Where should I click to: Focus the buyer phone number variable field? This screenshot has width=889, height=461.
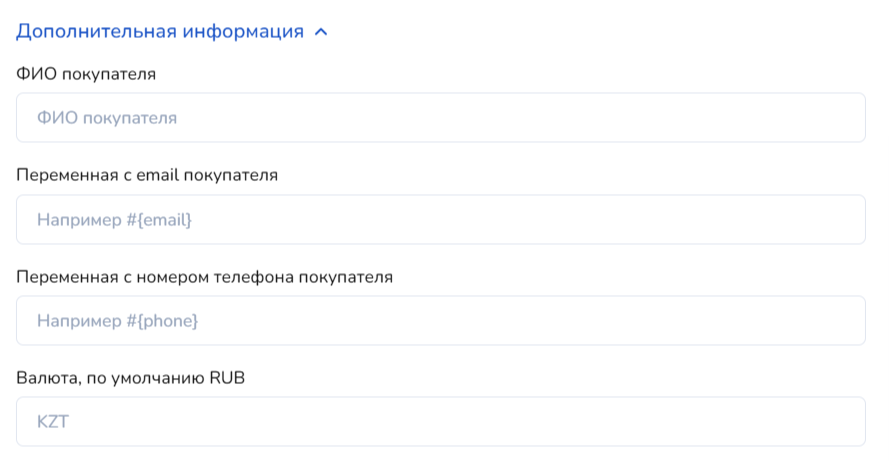(x=440, y=321)
